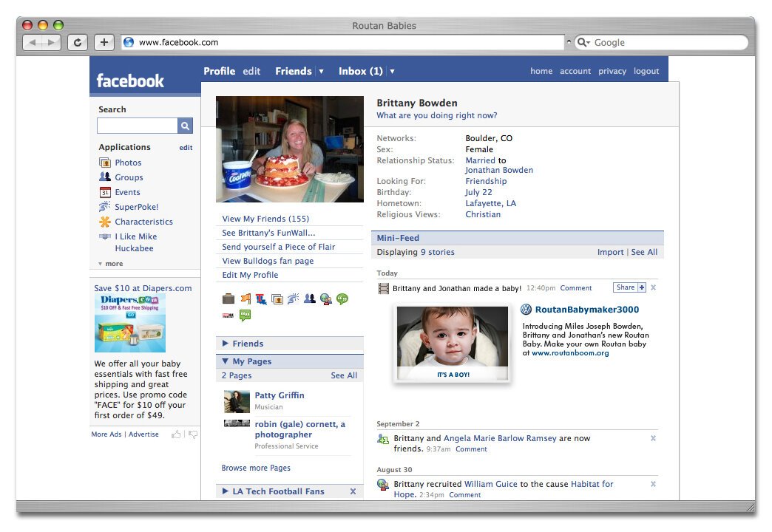Click thumbs up on the Diapers.com ad
The image size is (772, 532).
176,434
